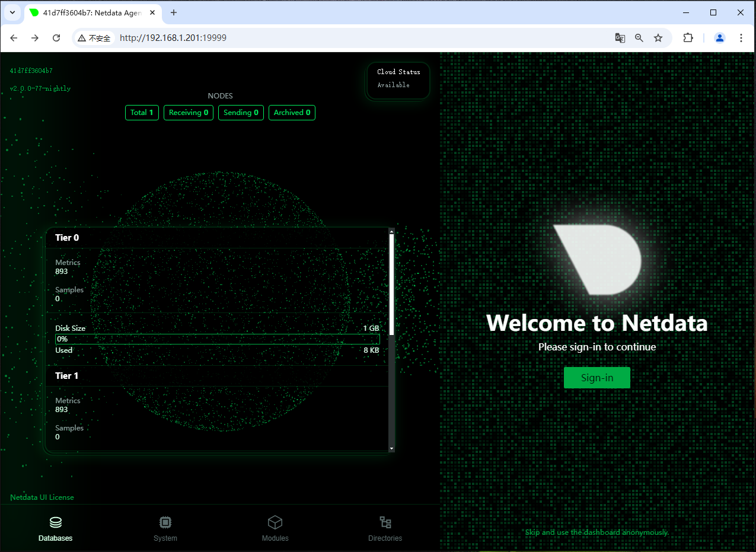The width and height of the screenshot is (756, 552).
Task: Open the System chip icon
Action: pyautogui.click(x=165, y=522)
